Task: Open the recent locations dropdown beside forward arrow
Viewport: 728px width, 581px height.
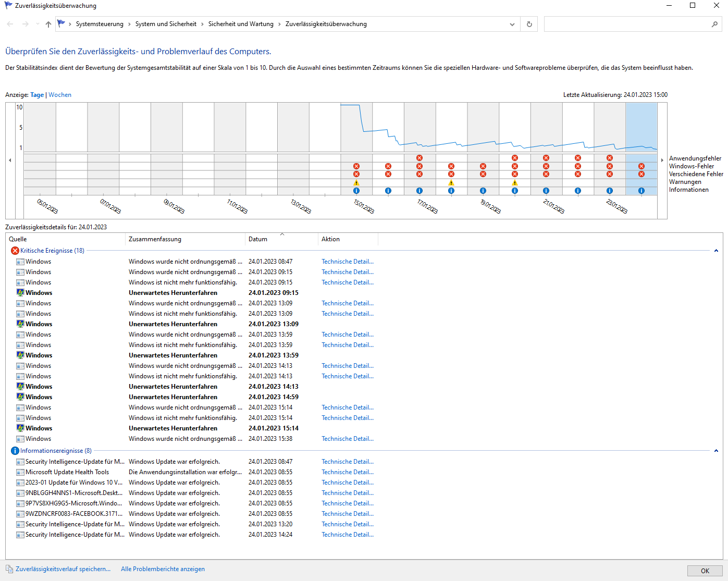Action: (38, 24)
